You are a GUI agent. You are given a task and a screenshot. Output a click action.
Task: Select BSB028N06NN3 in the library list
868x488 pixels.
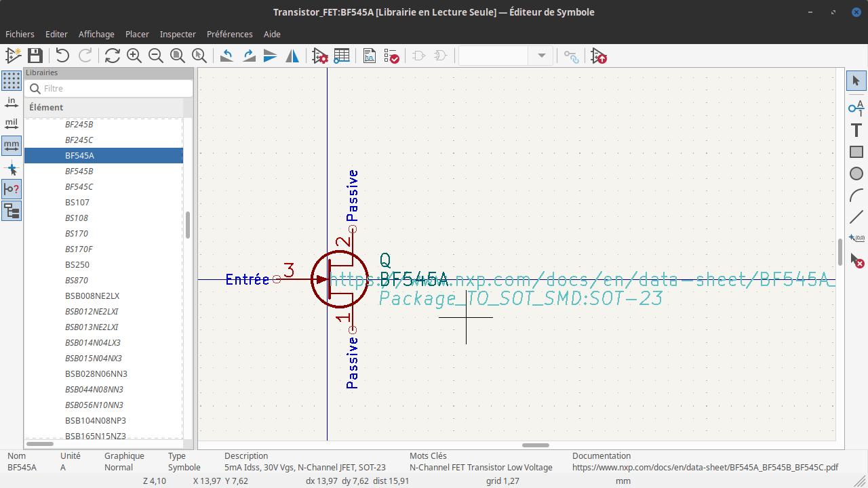pyautogui.click(x=104, y=374)
